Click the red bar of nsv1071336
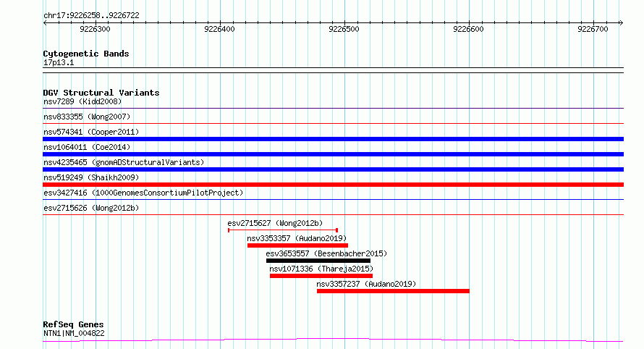Image resolution: width=644 pixels, height=349 pixels. [x=321, y=276]
